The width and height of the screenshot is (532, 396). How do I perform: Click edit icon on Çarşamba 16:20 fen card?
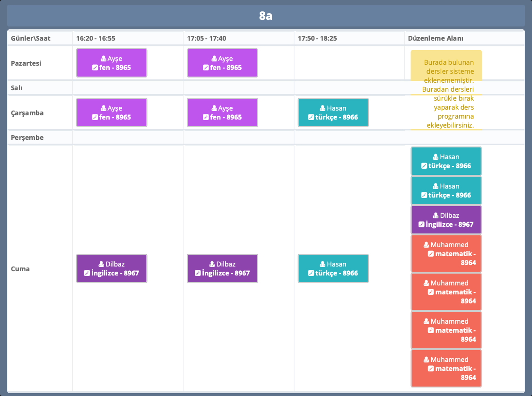95,117
